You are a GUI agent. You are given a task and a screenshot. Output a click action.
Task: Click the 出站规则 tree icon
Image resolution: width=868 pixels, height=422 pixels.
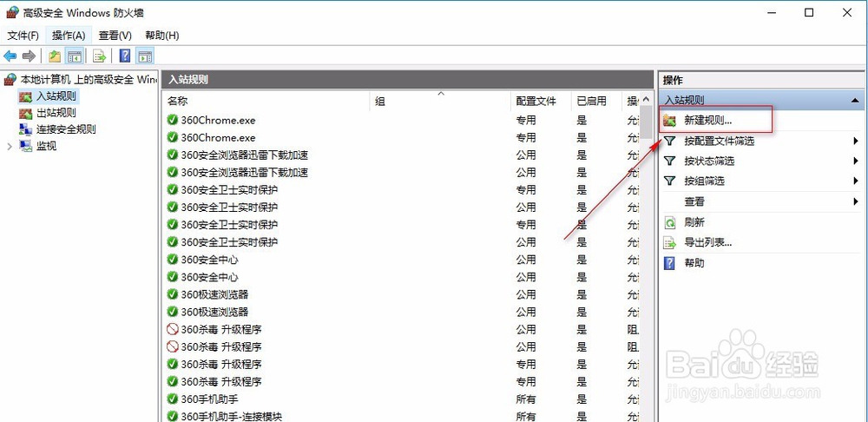click(25, 113)
